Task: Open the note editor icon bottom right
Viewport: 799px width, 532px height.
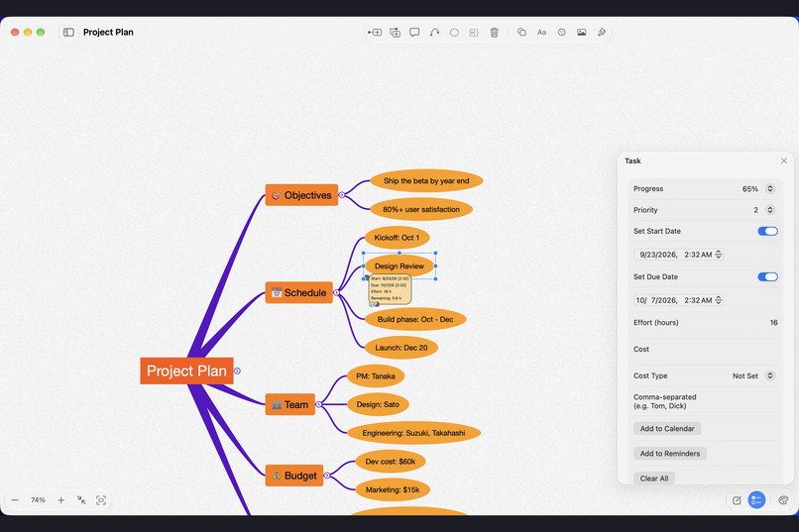Action: click(737, 500)
